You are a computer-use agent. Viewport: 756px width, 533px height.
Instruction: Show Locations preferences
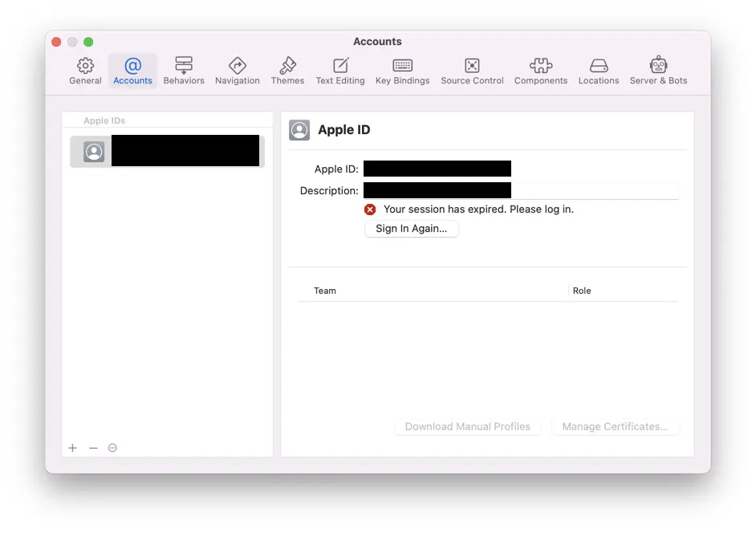click(x=599, y=71)
